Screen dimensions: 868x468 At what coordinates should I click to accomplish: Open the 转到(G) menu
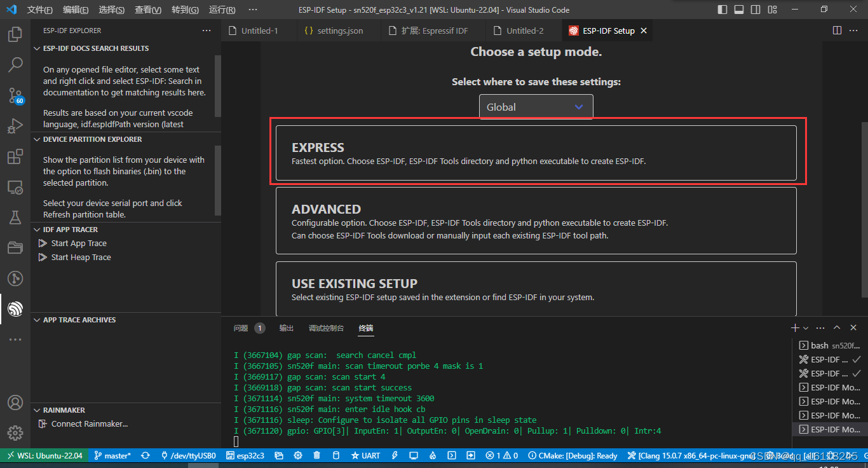185,10
